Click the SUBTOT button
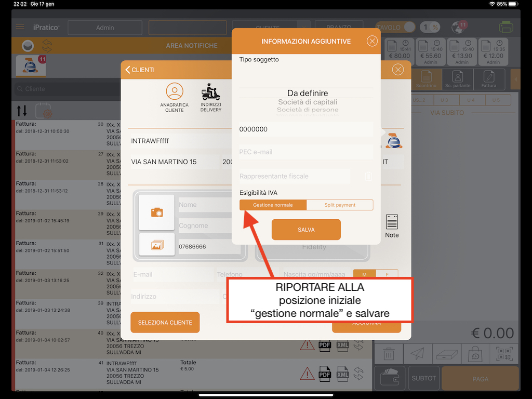 click(x=424, y=378)
